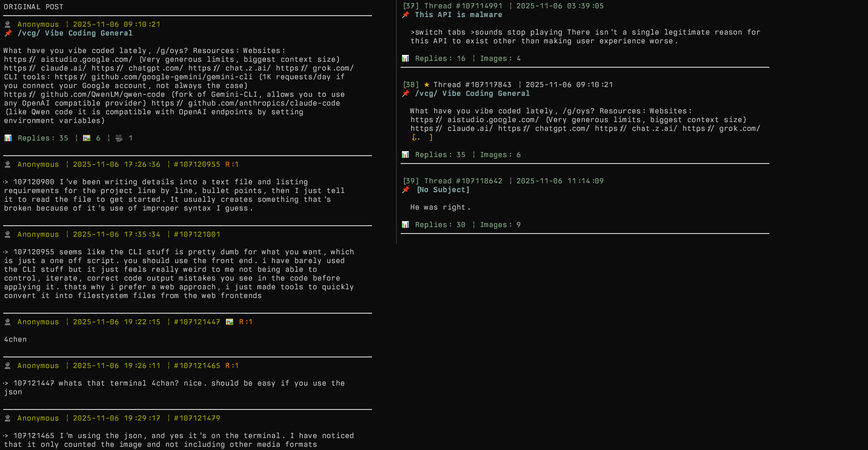Click the bar chart icon beside the original post's Replies: 35

pyautogui.click(x=8, y=138)
